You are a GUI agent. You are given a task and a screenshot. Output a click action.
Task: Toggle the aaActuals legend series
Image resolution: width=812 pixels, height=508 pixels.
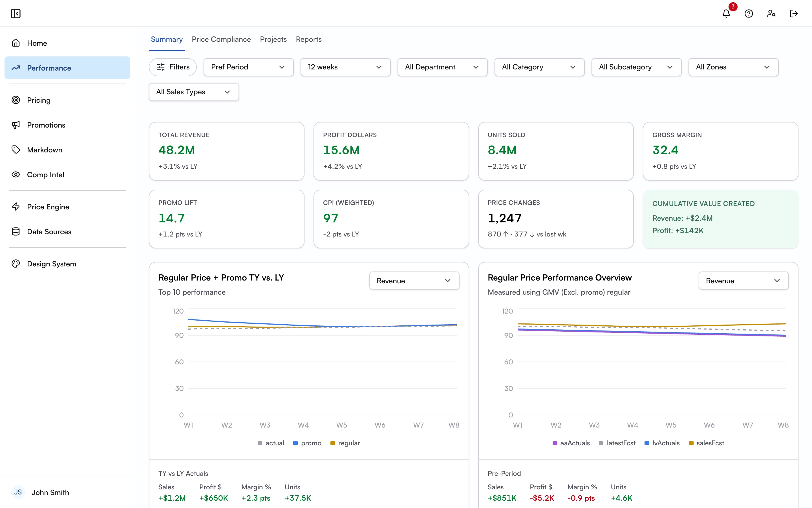click(571, 443)
